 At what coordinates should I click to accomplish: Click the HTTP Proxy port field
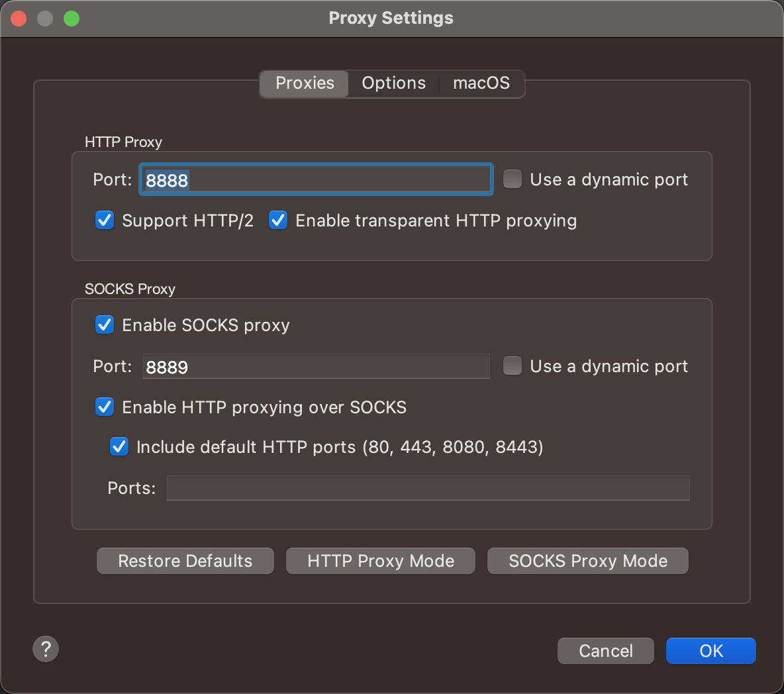[x=316, y=180]
